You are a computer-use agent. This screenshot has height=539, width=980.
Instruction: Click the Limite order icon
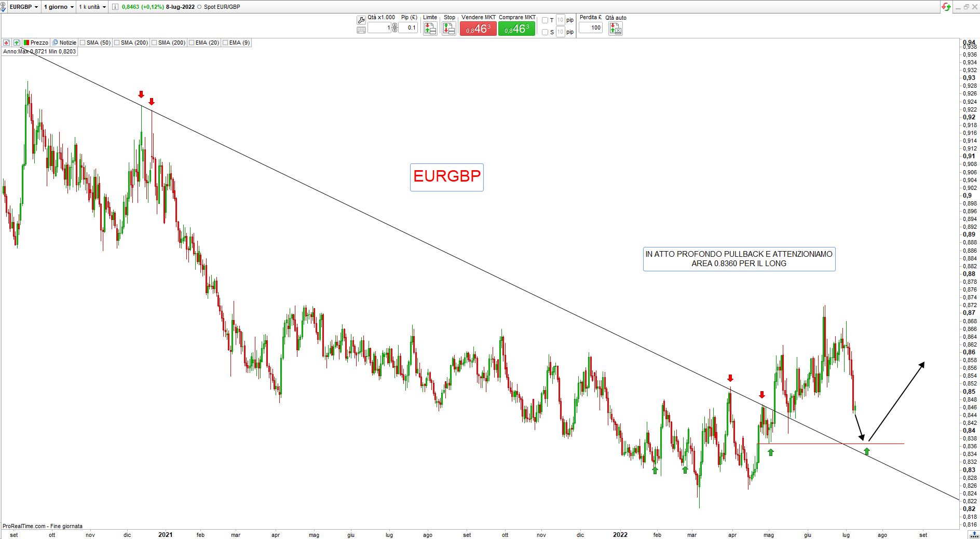tap(430, 29)
